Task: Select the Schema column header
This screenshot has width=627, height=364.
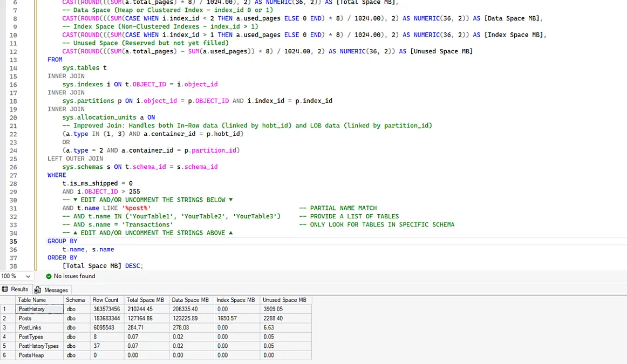Action: (x=76, y=300)
